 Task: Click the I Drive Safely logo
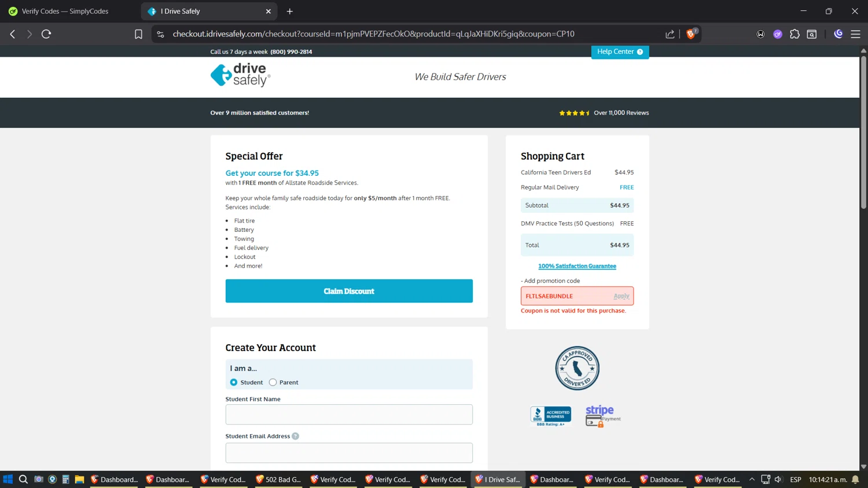click(x=240, y=75)
